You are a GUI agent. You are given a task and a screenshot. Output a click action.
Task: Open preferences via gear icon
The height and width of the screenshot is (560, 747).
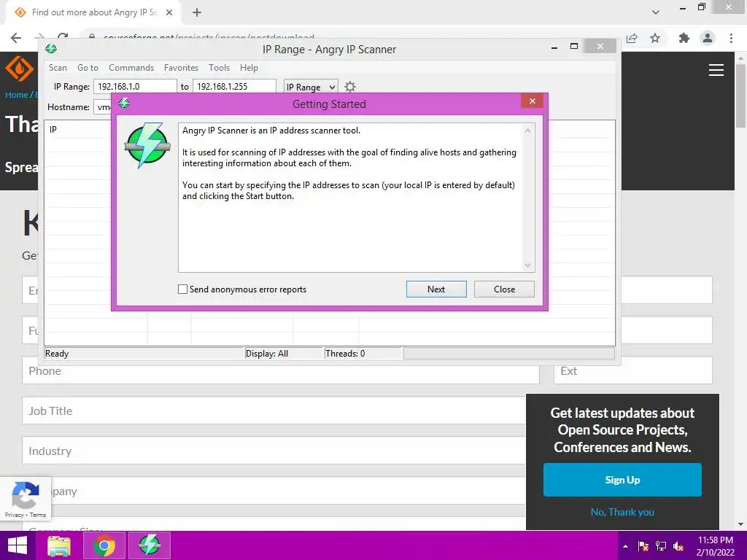pos(349,87)
